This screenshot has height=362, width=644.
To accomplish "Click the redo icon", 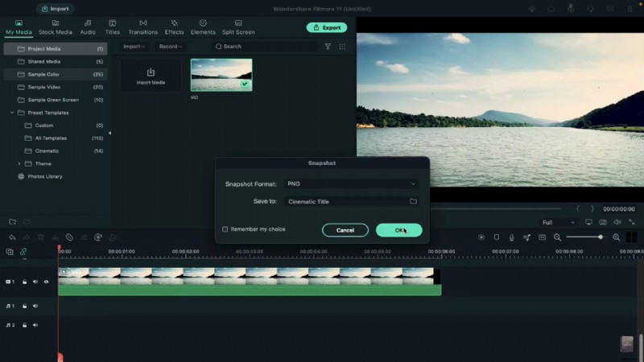I will [27, 237].
